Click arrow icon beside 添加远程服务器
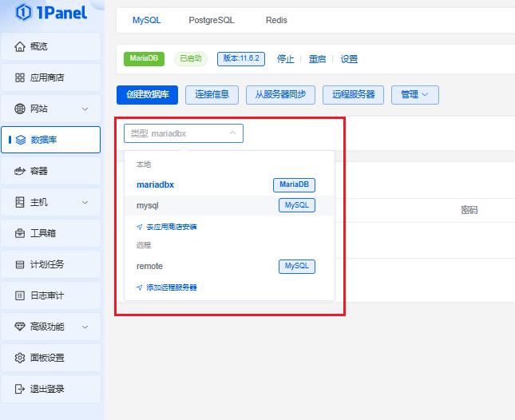Screen dimensions: 515x420 point(140,287)
